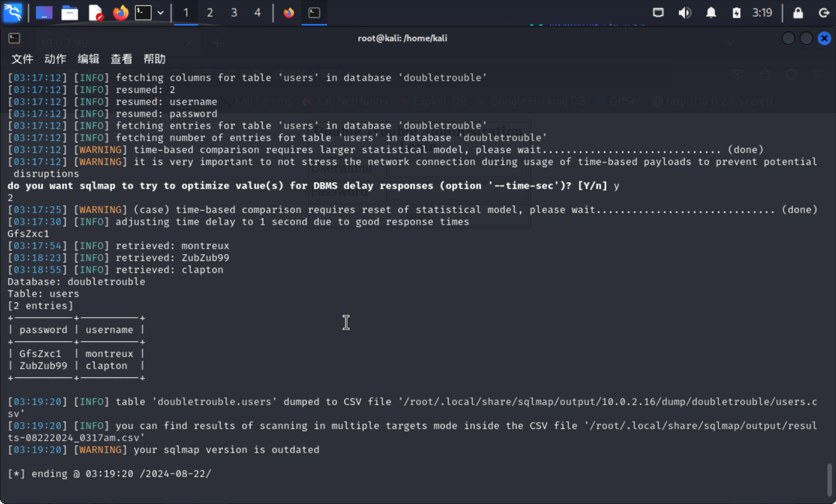
Task: Close the terminal window
Action: coord(824,38)
